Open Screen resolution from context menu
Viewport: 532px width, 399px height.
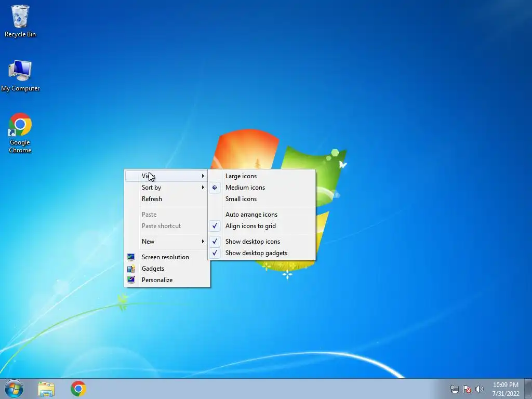tap(167, 257)
